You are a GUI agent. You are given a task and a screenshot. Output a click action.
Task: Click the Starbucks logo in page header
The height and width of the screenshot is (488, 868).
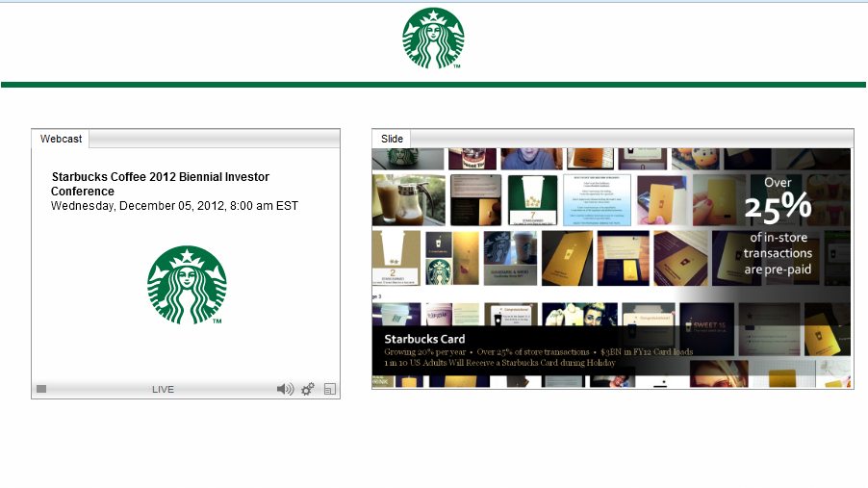pyautogui.click(x=433, y=39)
